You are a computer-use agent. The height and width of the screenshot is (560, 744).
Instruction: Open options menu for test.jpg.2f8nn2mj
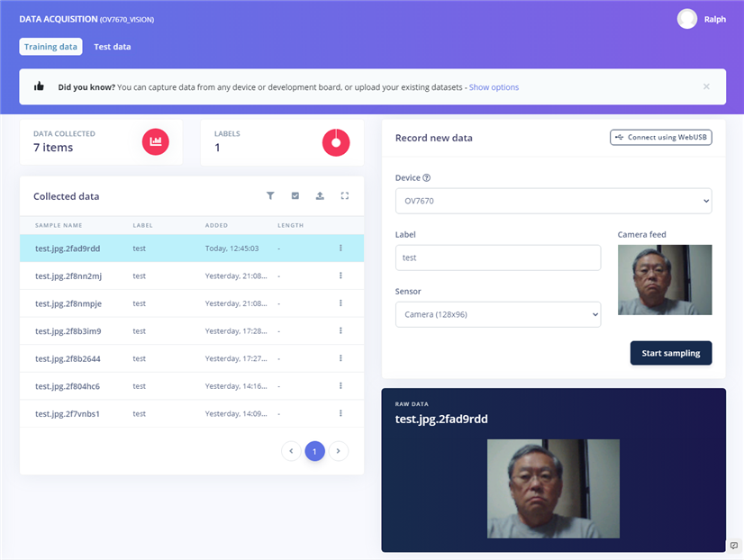340,275
